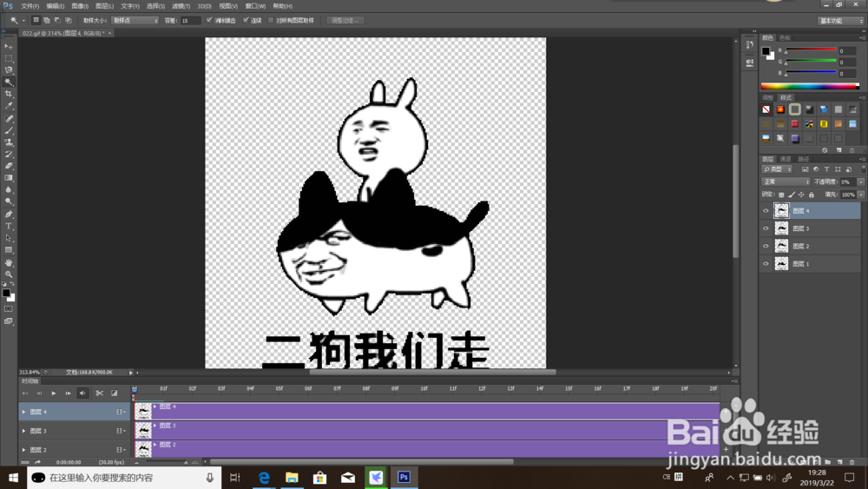Select the Brush tool
868x489 pixels.
point(9,130)
